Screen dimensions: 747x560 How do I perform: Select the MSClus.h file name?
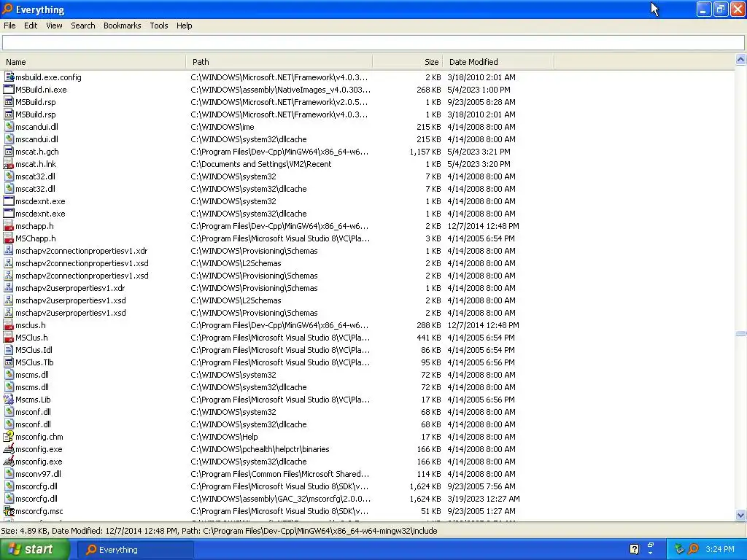(x=31, y=337)
